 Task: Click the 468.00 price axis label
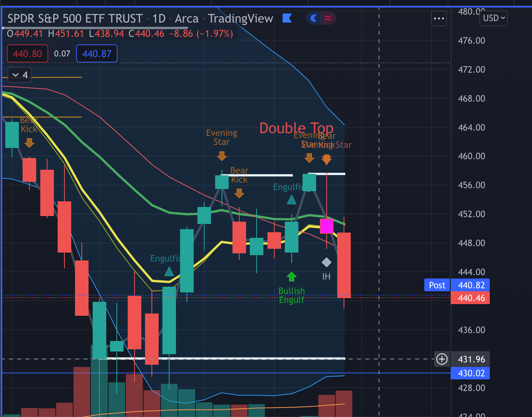[x=471, y=98]
